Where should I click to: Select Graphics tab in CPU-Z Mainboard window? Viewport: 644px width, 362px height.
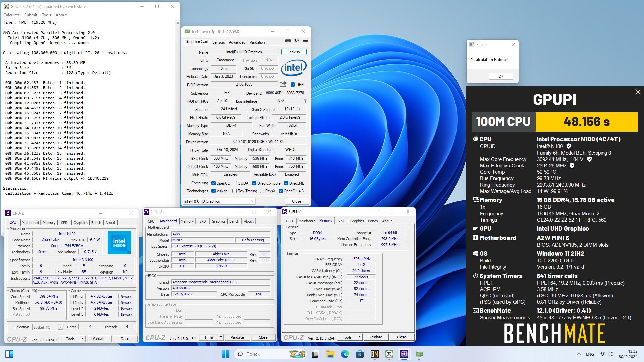tap(218, 221)
